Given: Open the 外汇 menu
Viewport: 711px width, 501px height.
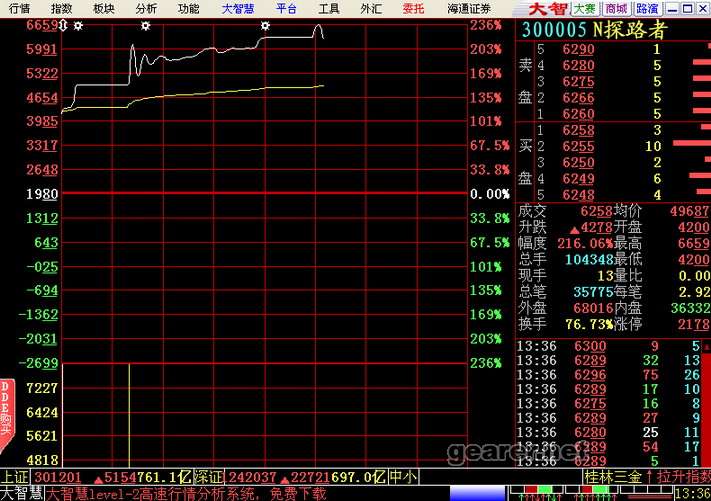Looking at the screenshot, I should tap(371, 8).
